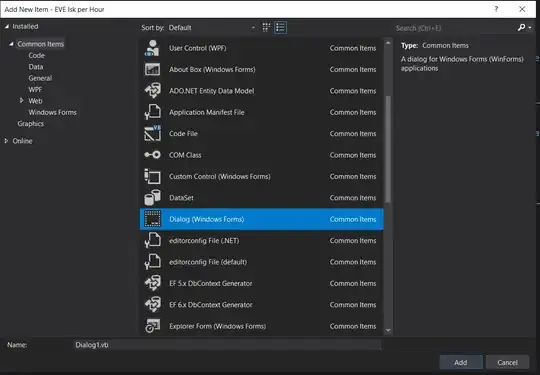Pick the ADO.NET Entity Data Model icon

pos(152,91)
